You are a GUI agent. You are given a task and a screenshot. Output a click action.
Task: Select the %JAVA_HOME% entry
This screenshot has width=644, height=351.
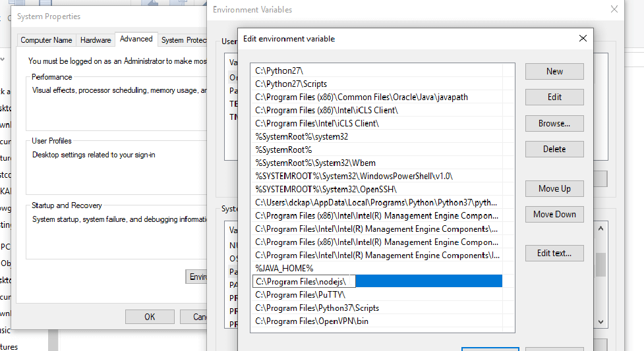377,268
